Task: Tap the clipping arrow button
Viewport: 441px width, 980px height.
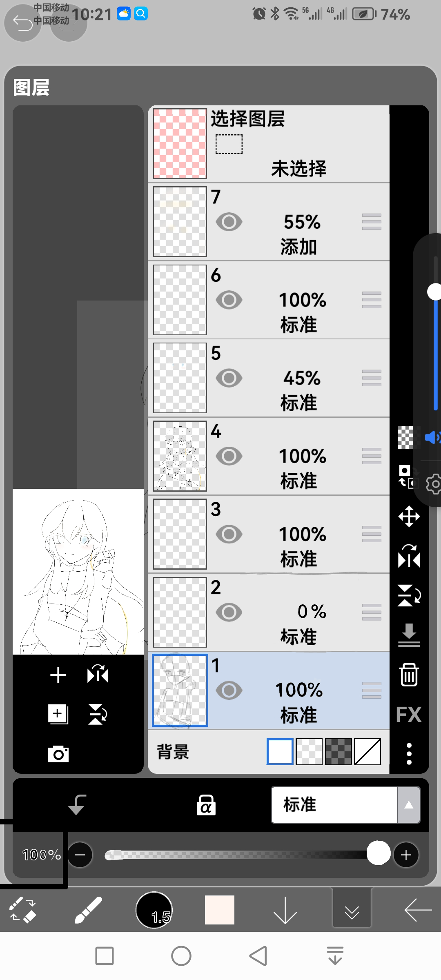Action: [x=77, y=805]
